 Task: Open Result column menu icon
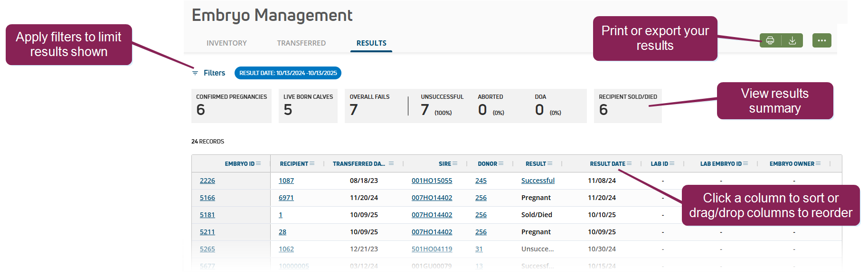[x=550, y=163]
